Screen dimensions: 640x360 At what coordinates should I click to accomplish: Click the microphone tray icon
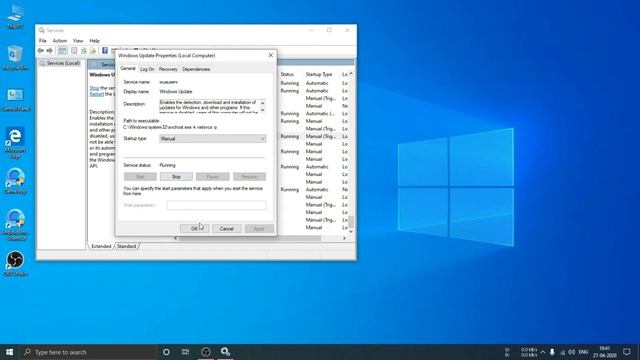click(552, 352)
